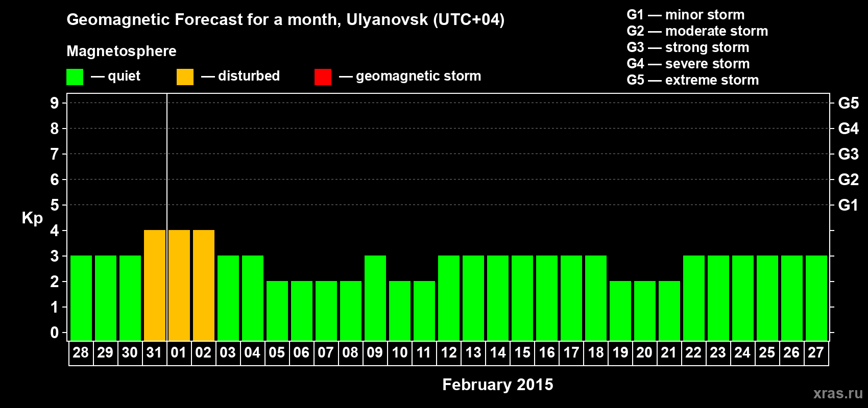This screenshot has height=408, width=868.
Task: Click the 'geomagnetic storm' legend label
Action: coord(418,76)
